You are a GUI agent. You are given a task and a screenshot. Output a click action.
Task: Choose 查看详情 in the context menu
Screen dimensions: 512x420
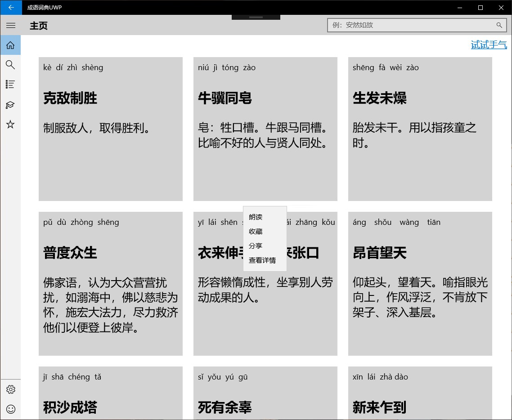click(265, 260)
